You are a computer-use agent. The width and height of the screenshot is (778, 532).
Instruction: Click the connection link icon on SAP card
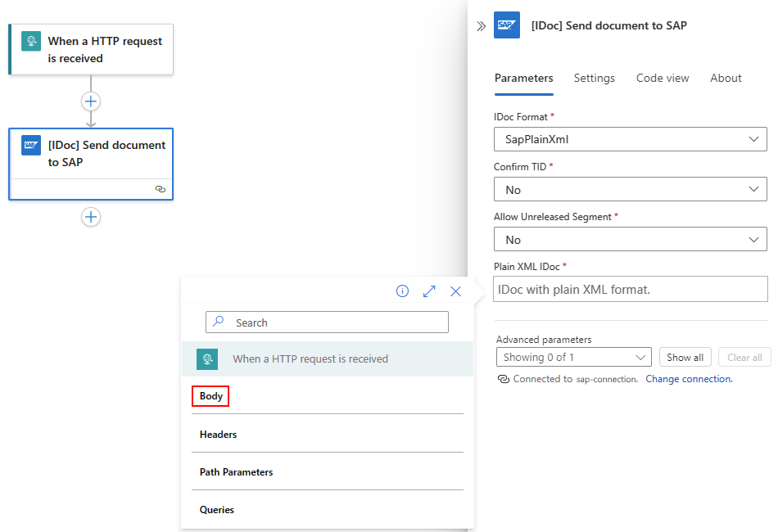click(160, 189)
